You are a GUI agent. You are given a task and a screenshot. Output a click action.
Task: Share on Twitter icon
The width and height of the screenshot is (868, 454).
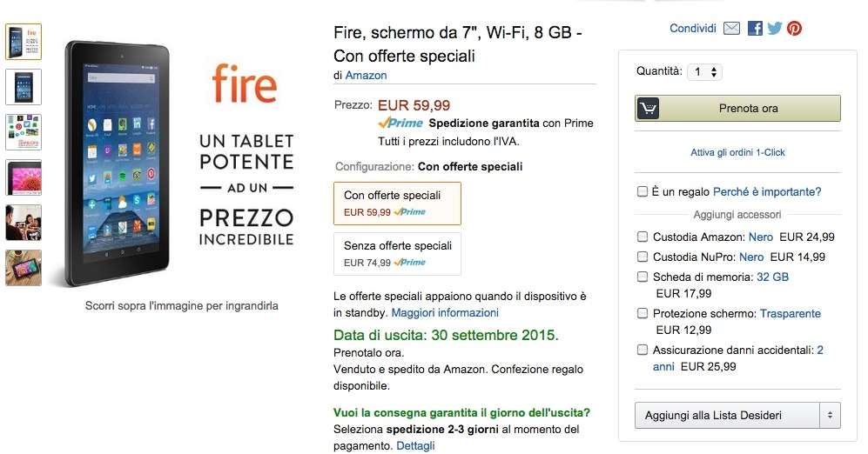coord(774,29)
